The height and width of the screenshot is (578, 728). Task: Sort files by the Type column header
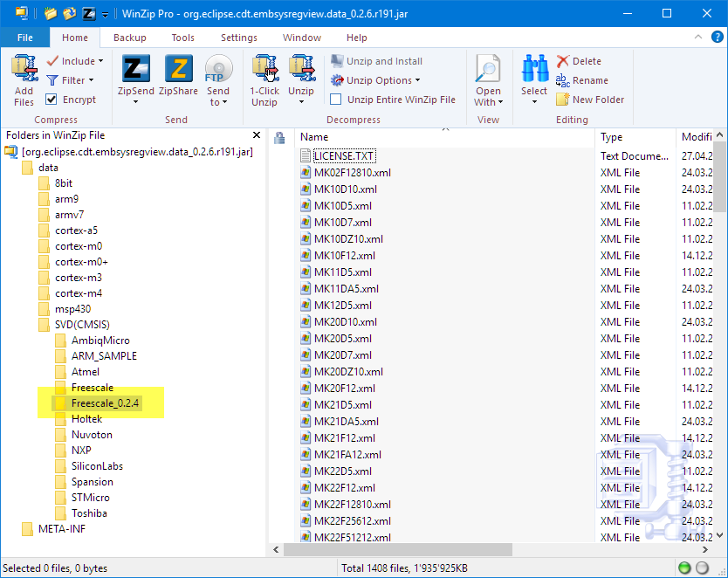(612, 137)
